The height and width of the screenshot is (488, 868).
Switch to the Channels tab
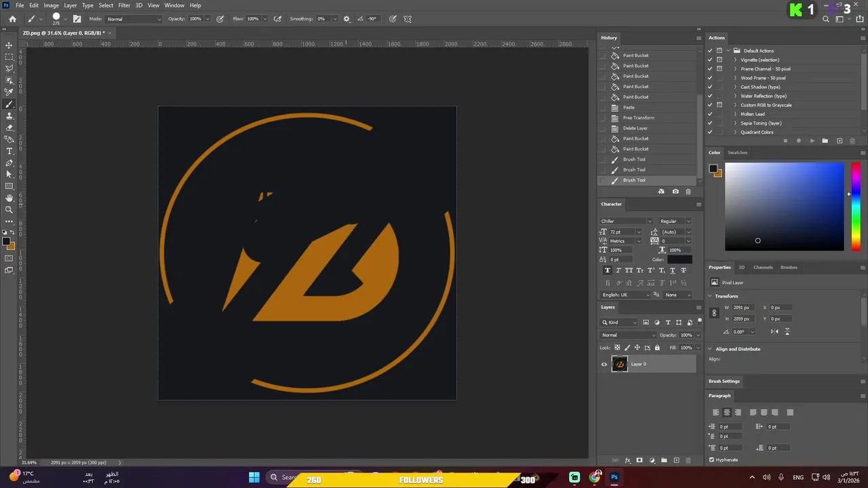(763, 267)
